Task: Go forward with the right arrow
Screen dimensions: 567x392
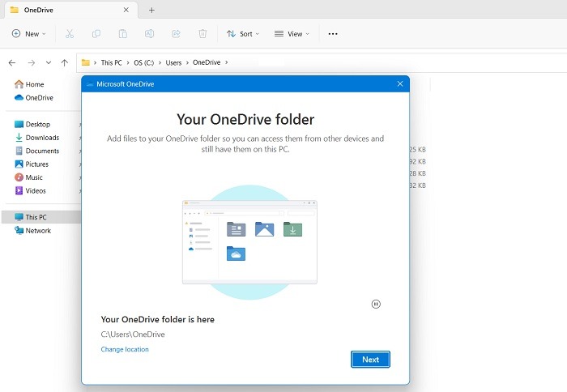Action: point(32,63)
